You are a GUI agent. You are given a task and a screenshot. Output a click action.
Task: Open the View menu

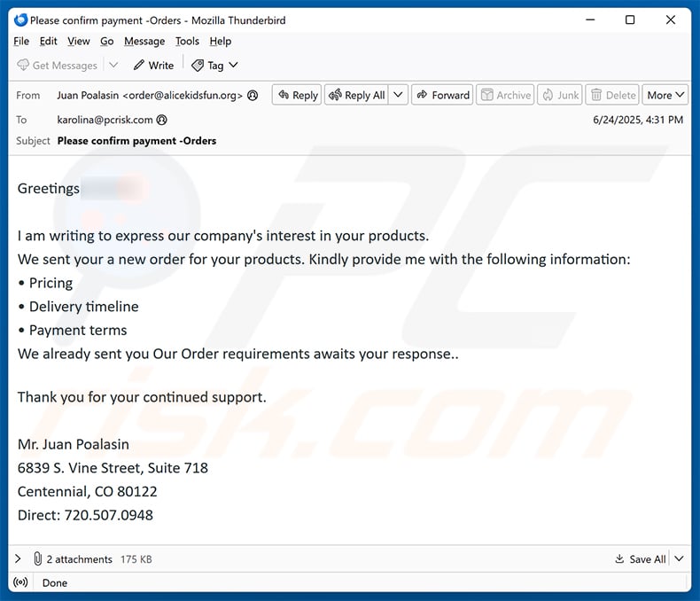point(79,41)
